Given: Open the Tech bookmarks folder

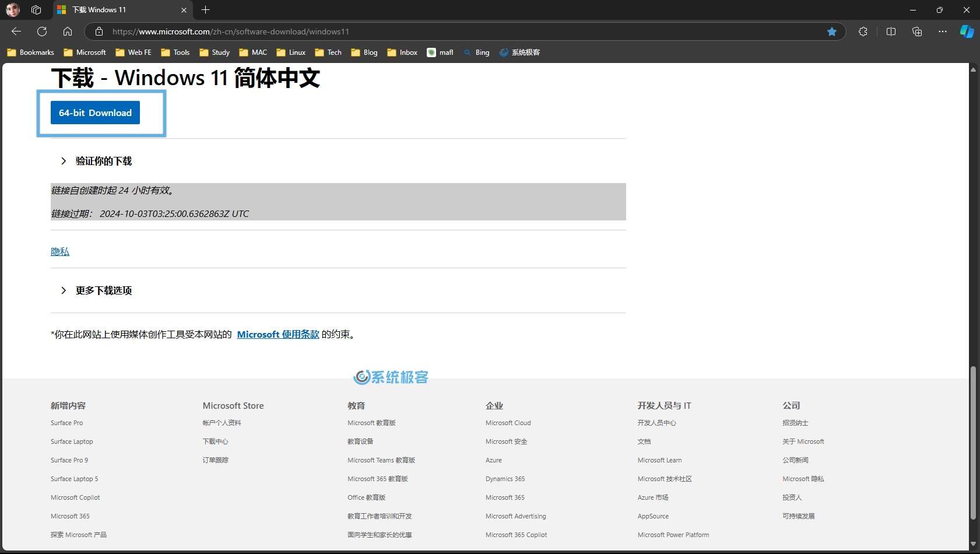Looking at the screenshot, I should click(x=328, y=52).
